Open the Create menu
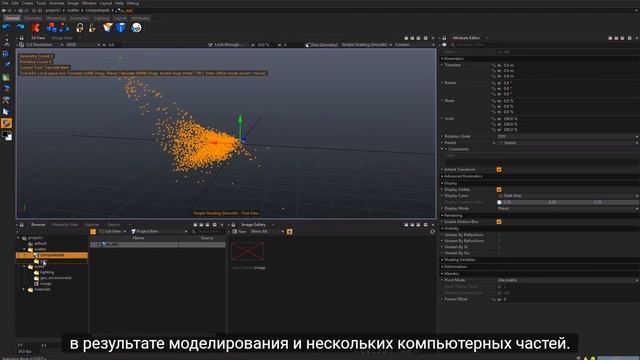 [27, 3]
